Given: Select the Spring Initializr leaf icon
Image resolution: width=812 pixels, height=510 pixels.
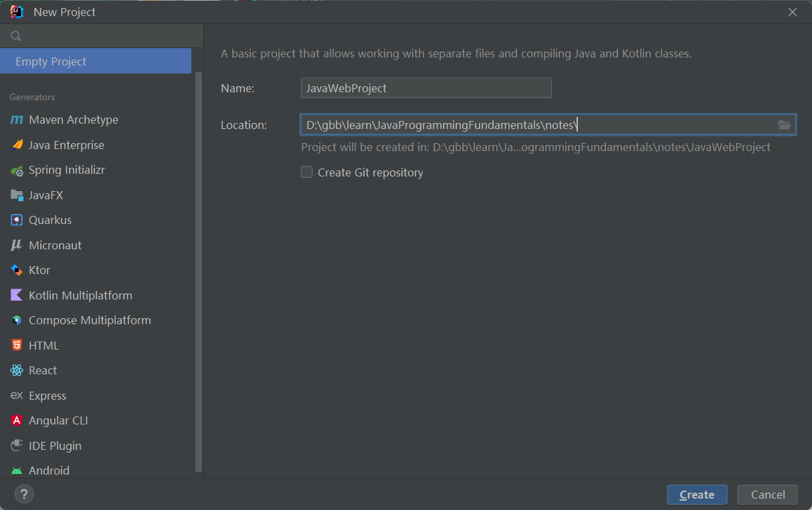Looking at the screenshot, I should tap(17, 170).
